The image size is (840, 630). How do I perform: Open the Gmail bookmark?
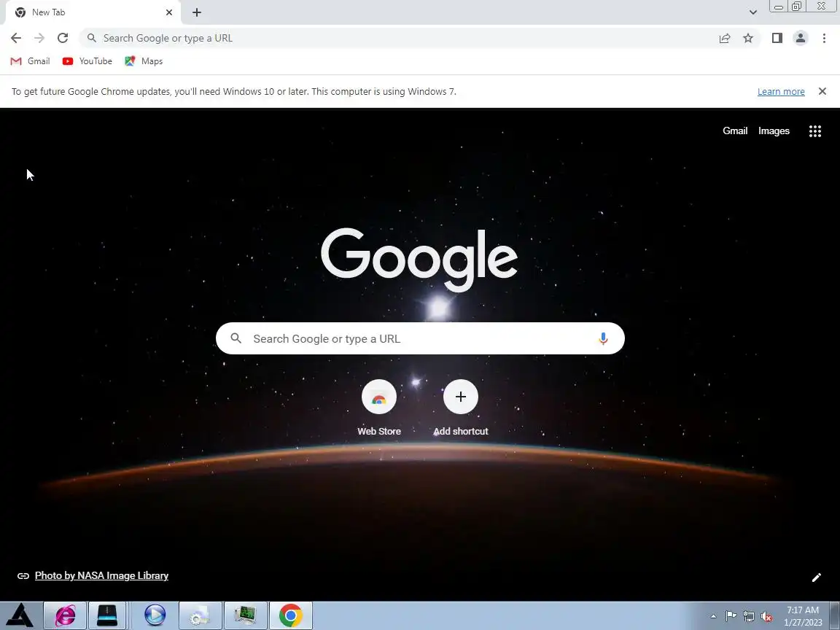[31, 61]
